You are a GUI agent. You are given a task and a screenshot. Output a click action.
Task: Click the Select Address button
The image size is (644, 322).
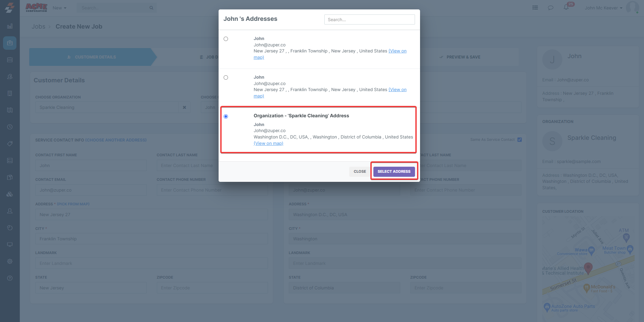[x=394, y=171]
